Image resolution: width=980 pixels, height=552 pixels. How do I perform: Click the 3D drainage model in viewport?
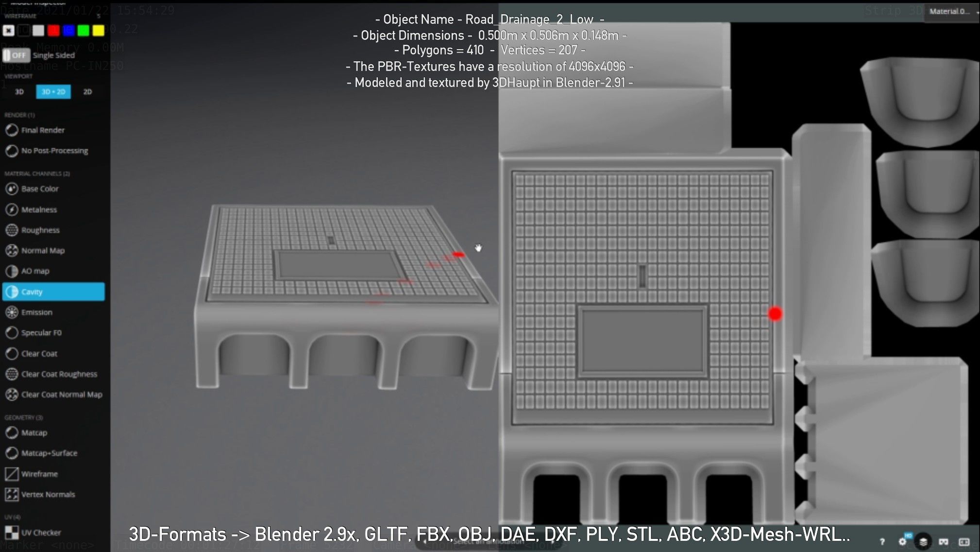(346, 296)
